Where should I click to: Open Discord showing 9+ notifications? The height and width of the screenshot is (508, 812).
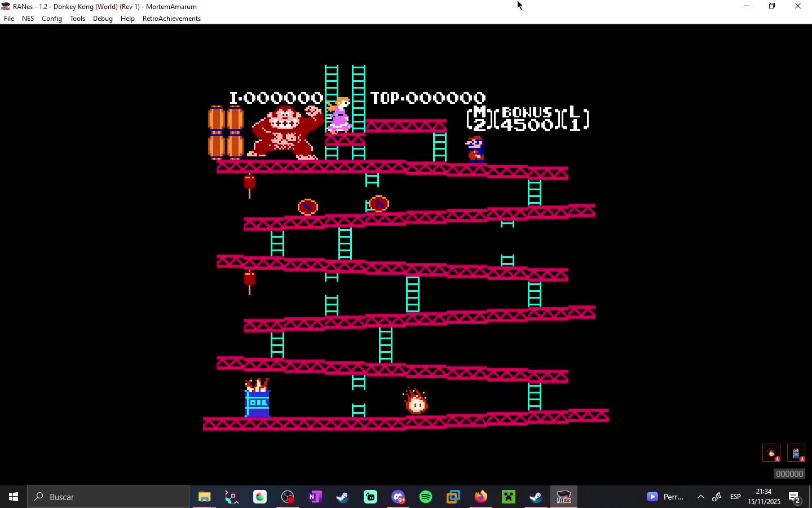[398, 497]
